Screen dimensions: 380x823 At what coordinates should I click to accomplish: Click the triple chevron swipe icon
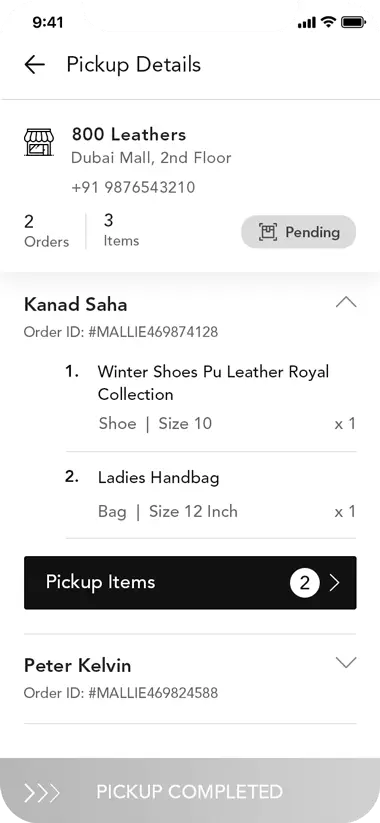pyautogui.click(x=43, y=792)
